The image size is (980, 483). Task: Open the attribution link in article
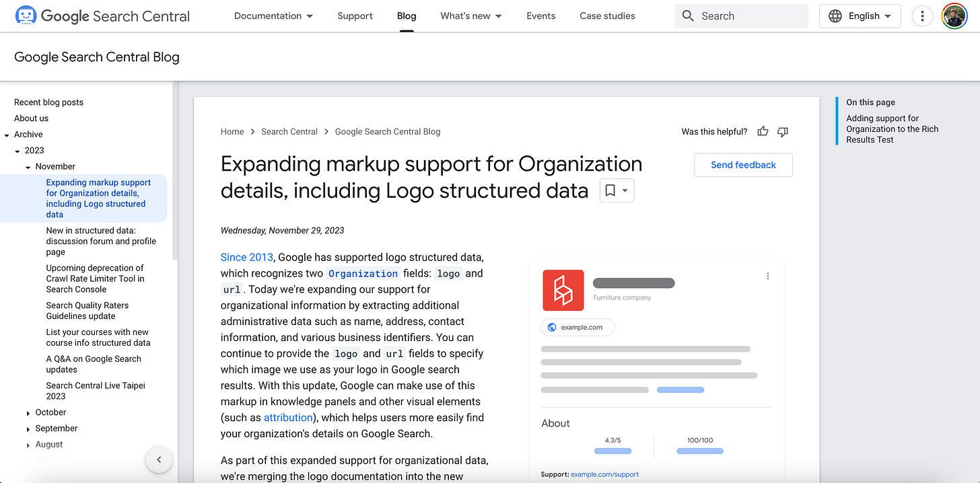click(x=288, y=418)
